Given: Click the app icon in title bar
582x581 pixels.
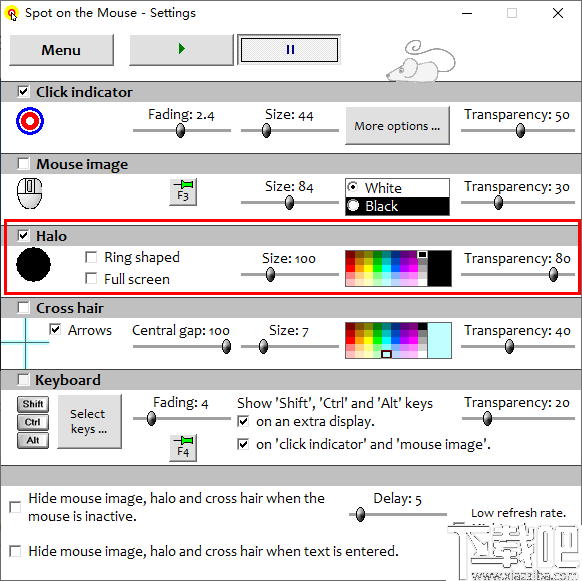Looking at the screenshot, I should click(x=12, y=14).
